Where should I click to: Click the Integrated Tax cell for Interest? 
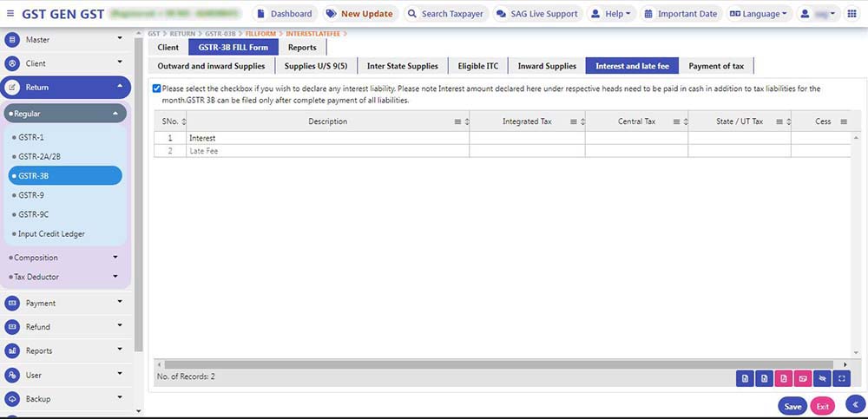pyautogui.click(x=527, y=138)
